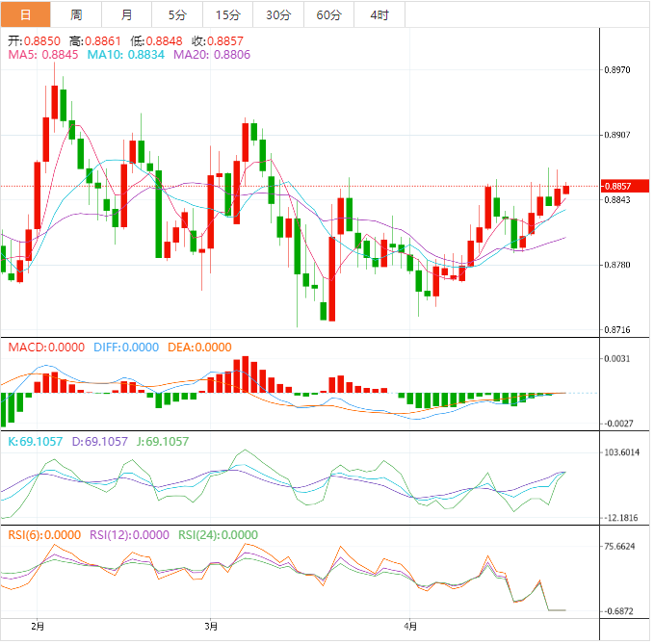Click the DIFF indicator label
The width and height of the screenshot is (654, 644).
pyautogui.click(x=126, y=348)
